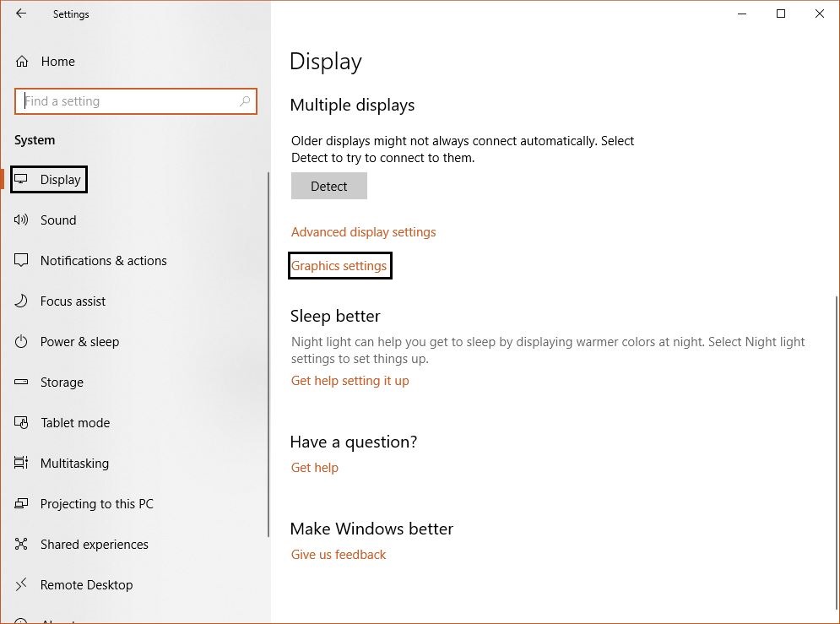The image size is (840, 624).
Task: Click the Projecting to this PC icon
Action: [21, 503]
